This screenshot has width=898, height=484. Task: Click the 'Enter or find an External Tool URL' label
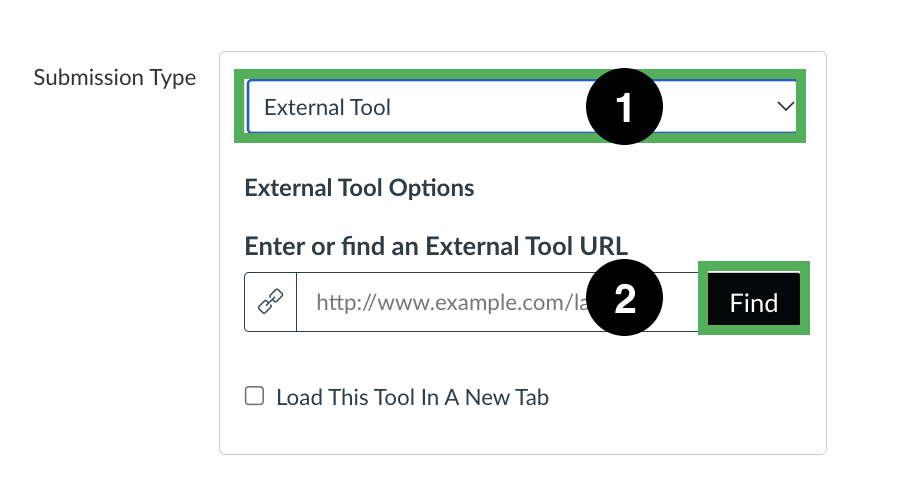(436, 246)
